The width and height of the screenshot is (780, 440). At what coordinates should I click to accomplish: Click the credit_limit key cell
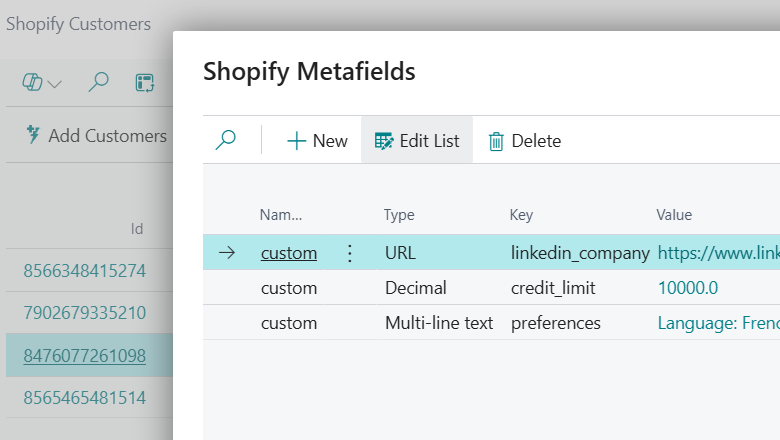[x=553, y=288]
